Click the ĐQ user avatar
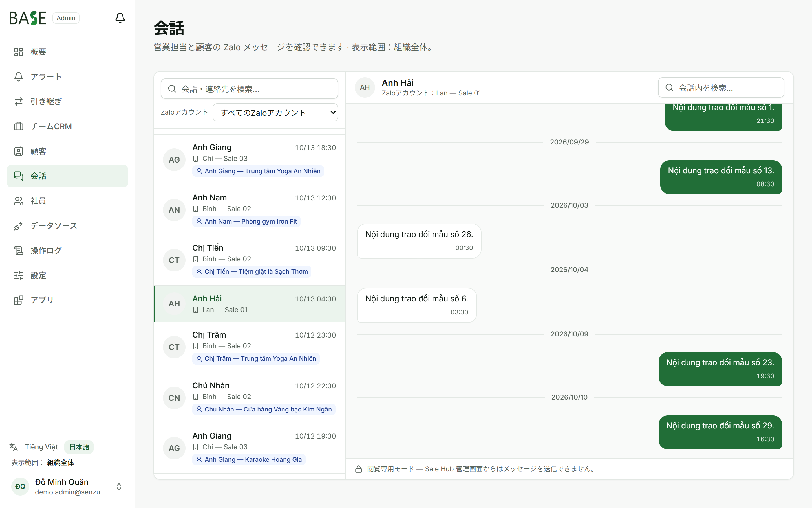 pyautogui.click(x=20, y=487)
